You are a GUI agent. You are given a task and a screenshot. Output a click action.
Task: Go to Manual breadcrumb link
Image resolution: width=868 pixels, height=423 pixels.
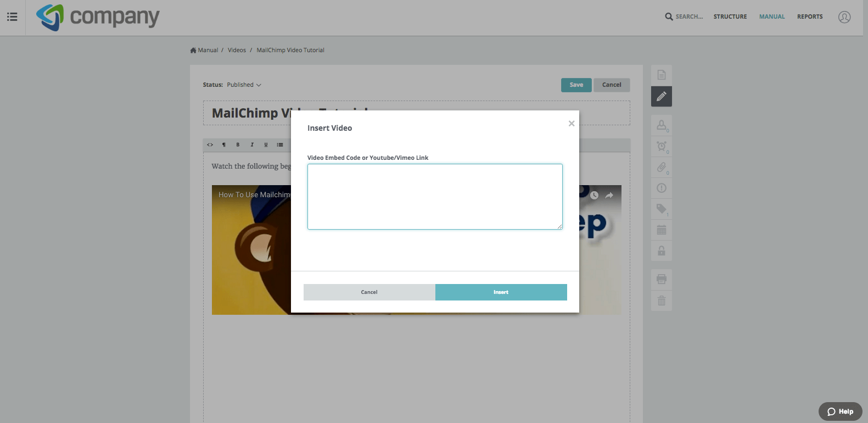click(x=208, y=51)
